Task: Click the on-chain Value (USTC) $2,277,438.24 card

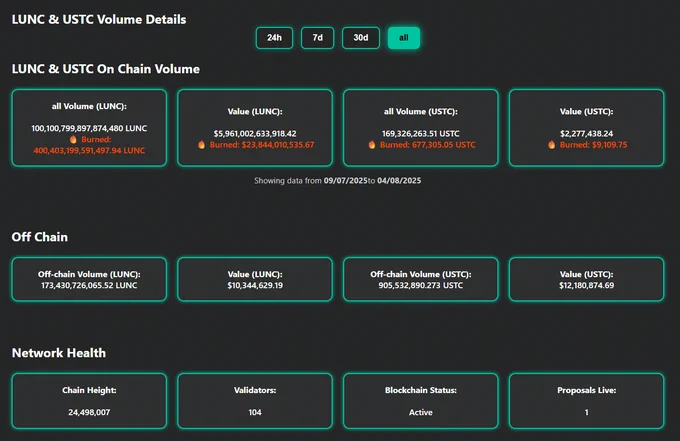Action: click(586, 128)
